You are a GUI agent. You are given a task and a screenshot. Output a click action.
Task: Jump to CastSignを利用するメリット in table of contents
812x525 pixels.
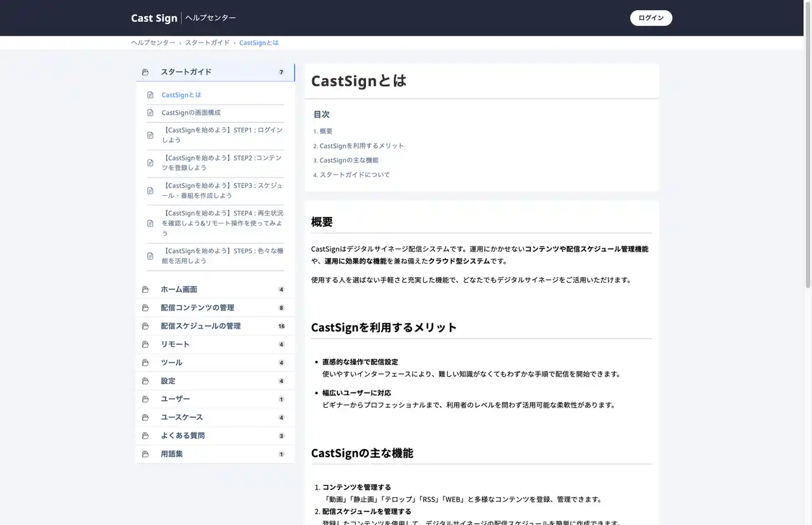click(362, 146)
